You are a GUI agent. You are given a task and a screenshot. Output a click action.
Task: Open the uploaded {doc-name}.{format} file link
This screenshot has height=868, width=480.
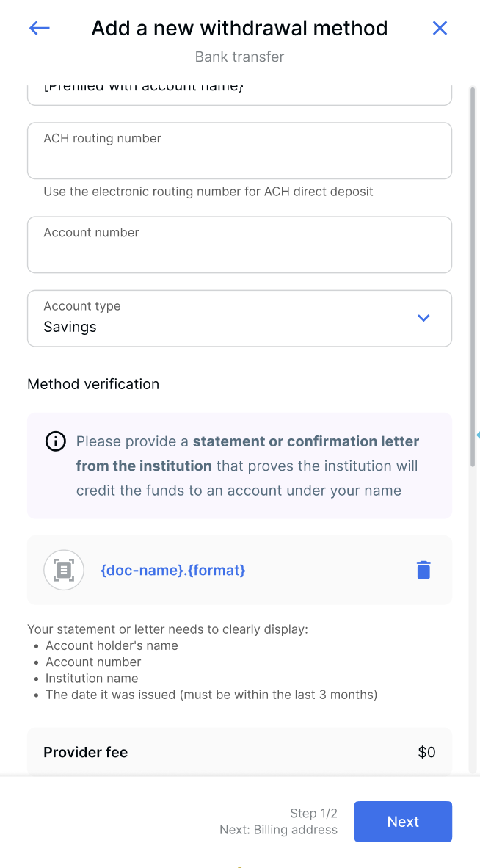[173, 570]
